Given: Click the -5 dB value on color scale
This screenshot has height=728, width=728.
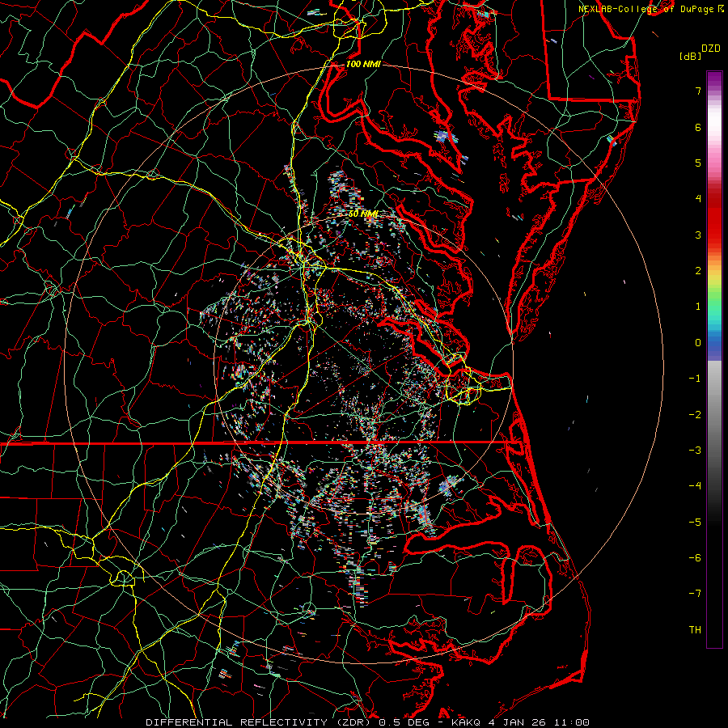Looking at the screenshot, I should point(695,523).
